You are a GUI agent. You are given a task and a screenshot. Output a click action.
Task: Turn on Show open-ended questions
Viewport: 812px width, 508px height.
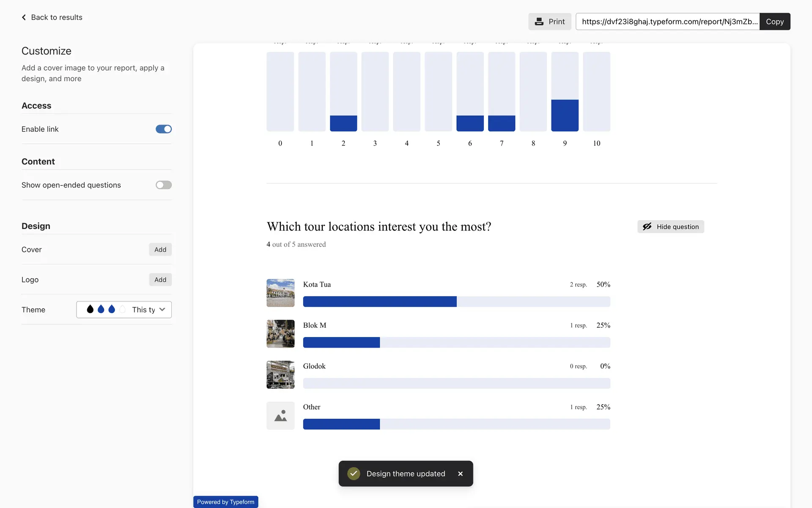point(164,185)
